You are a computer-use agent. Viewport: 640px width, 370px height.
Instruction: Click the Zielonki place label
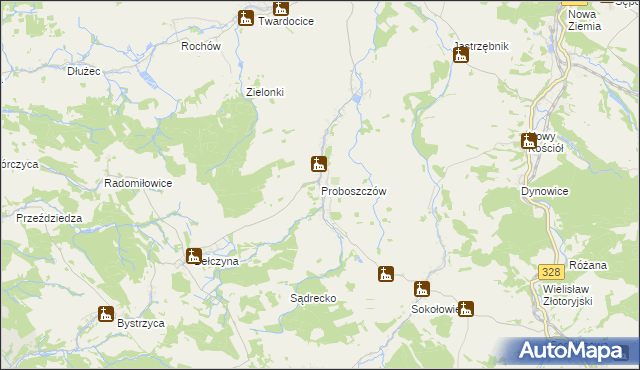point(265,93)
